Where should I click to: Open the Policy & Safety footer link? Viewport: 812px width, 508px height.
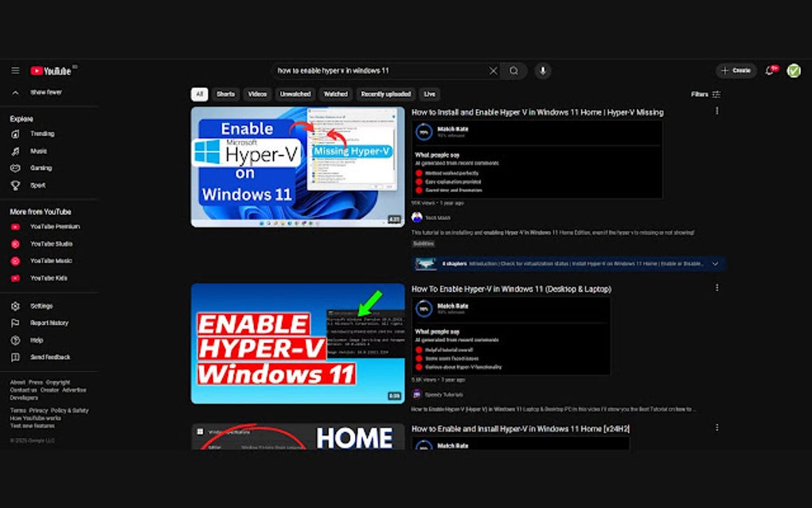[70, 410]
